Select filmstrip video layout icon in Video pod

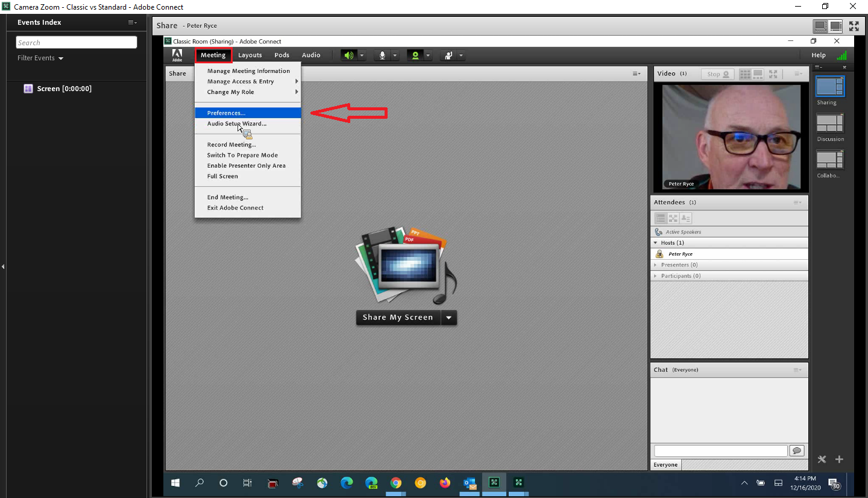coord(758,74)
